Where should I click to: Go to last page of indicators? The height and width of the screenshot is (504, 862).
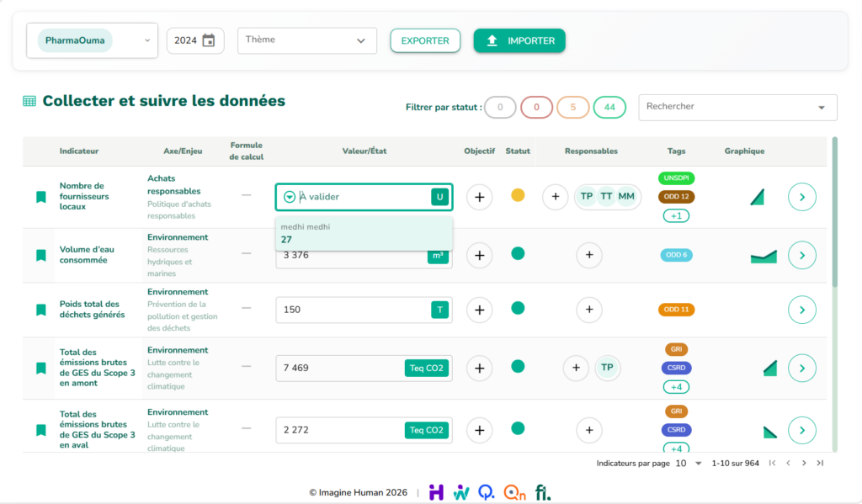[820, 464]
